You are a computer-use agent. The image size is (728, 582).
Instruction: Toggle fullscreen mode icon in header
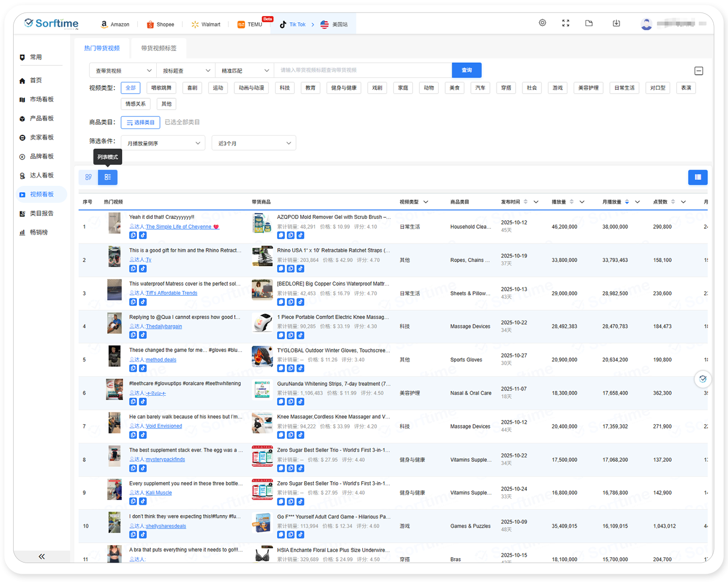[x=566, y=23]
